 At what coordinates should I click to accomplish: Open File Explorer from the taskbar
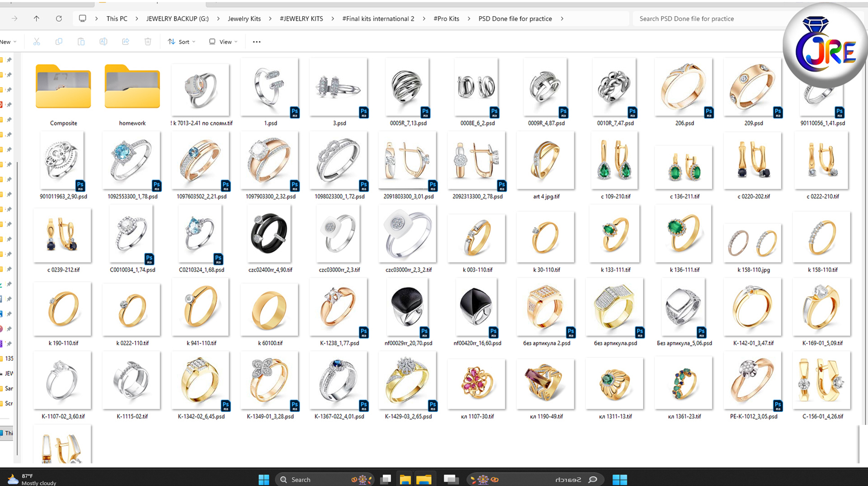(406, 479)
